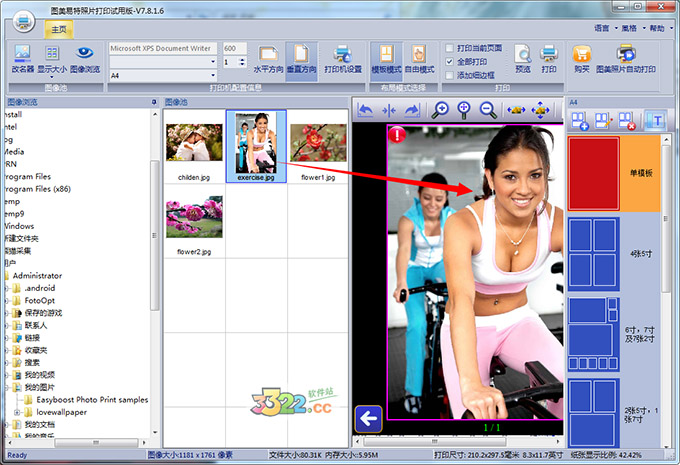Click the zoom out magnifier icon

click(x=488, y=110)
